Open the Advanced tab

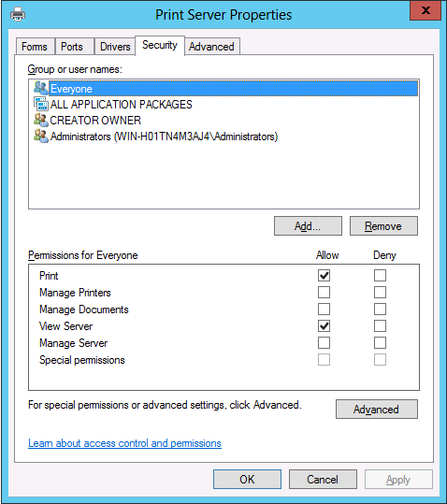pyautogui.click(x=211, y=47)
